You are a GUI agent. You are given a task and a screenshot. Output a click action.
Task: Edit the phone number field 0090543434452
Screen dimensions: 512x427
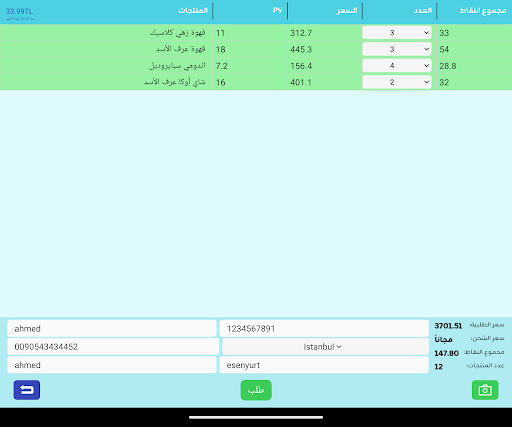[x=113, y=347]
